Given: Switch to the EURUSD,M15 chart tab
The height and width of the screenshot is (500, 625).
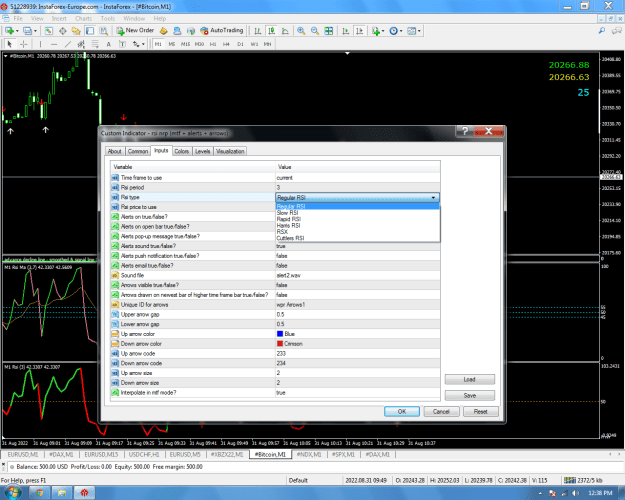Looking at the screenshot, I should pyautogui.click(x=101, y=455).
